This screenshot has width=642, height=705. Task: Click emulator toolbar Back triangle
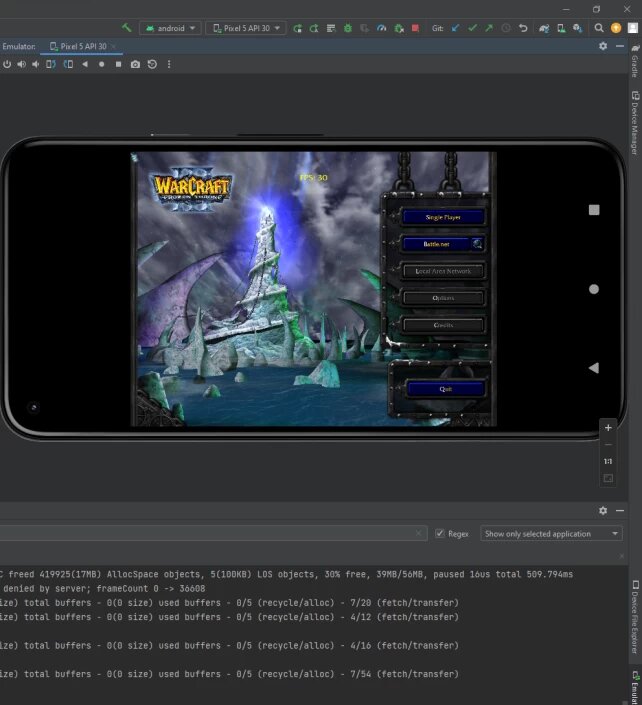point(85,64)
